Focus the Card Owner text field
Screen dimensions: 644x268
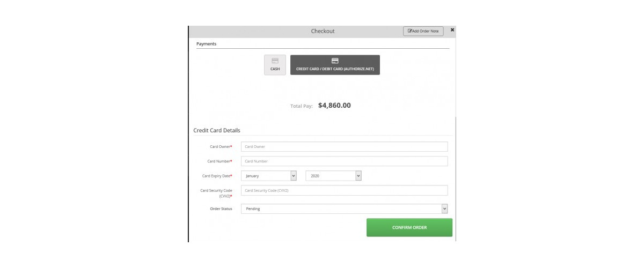[345, 147]
